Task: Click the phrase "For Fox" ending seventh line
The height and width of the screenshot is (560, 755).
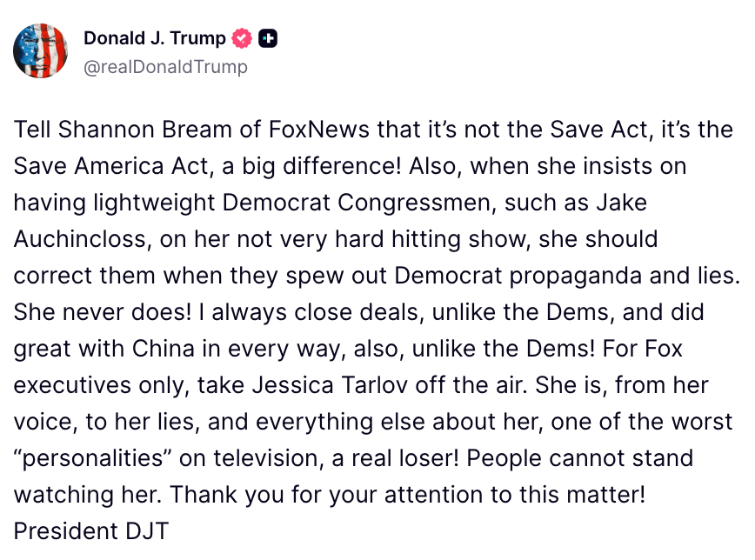Action: 642,349
